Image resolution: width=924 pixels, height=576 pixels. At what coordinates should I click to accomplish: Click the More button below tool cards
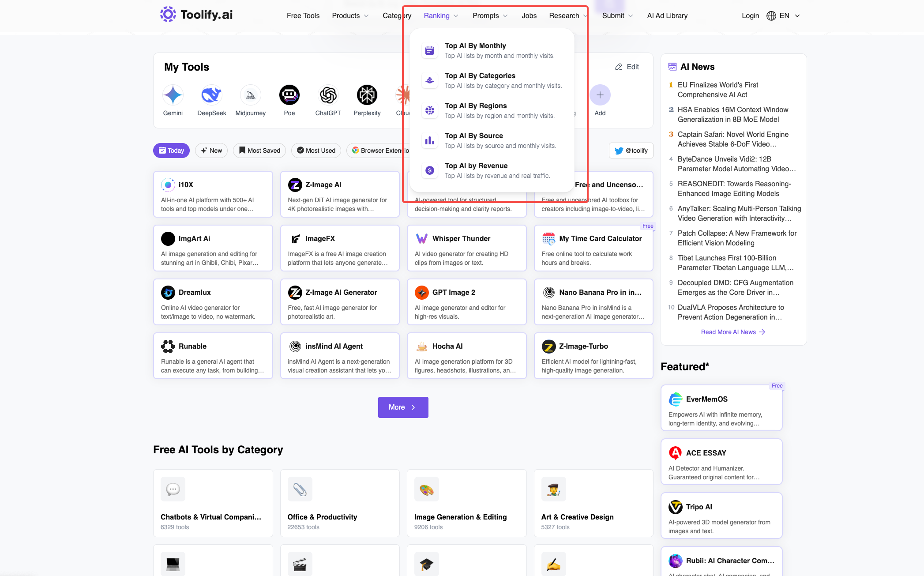click(403, 407)
